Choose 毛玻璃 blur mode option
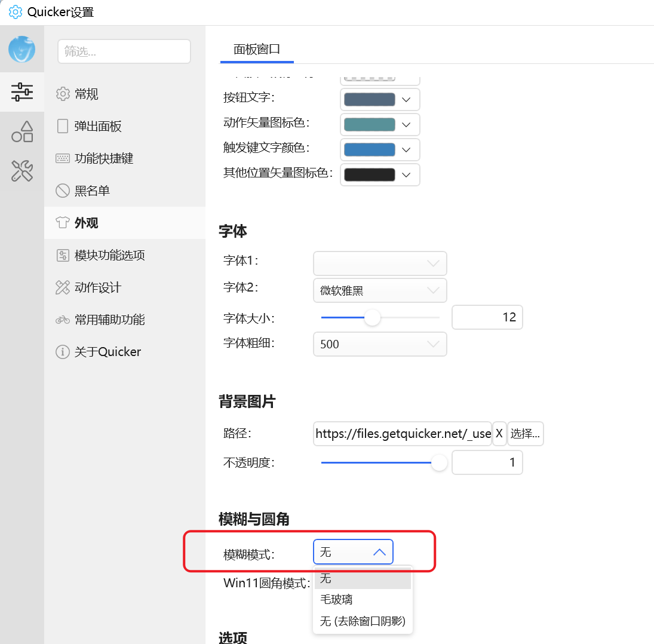The width and height of the screenshot is (654, 644). point(363,600)
